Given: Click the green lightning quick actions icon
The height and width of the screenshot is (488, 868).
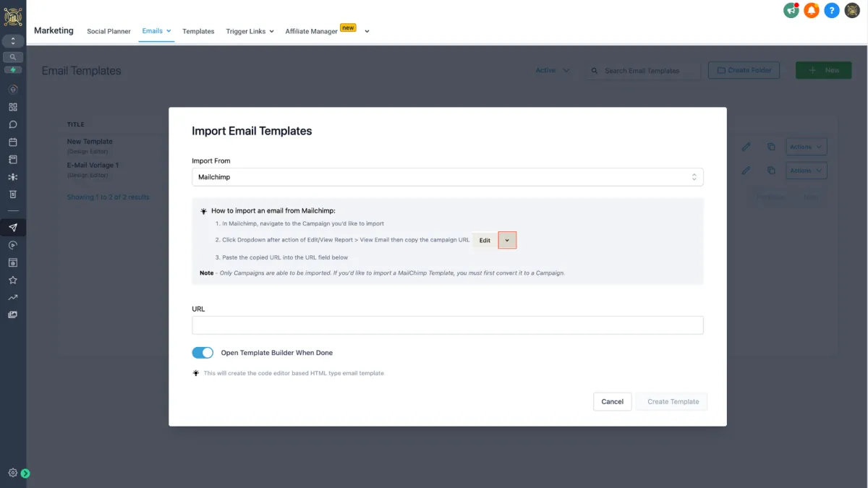Looking at the screenshot, I should tap(13, 70).
